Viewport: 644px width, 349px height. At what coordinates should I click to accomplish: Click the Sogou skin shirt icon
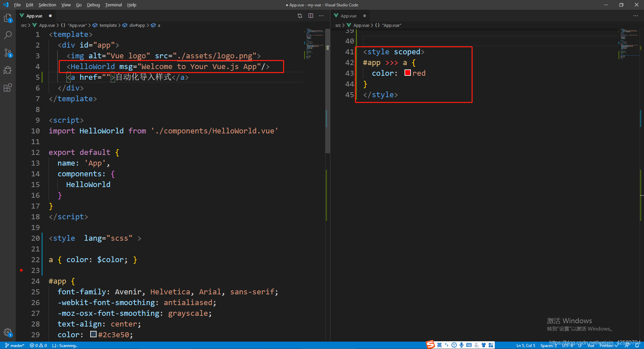pyautogui.click(x=484, y=345)
